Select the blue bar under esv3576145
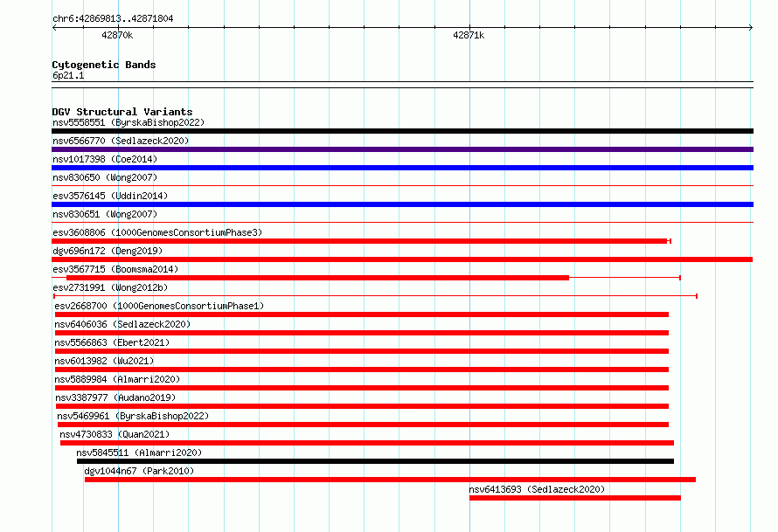The image size is (778, 532). 402,204
